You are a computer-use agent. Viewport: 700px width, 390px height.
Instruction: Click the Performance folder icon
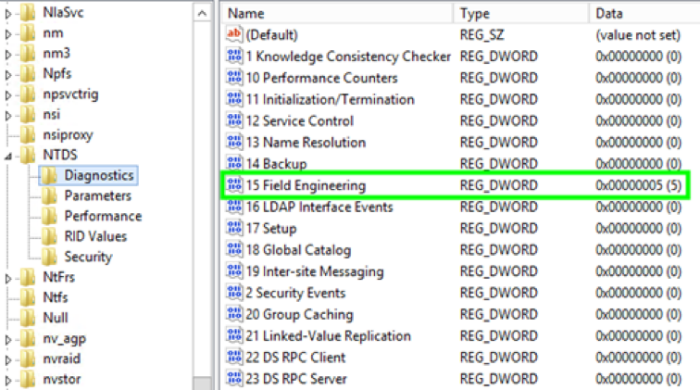50,216
